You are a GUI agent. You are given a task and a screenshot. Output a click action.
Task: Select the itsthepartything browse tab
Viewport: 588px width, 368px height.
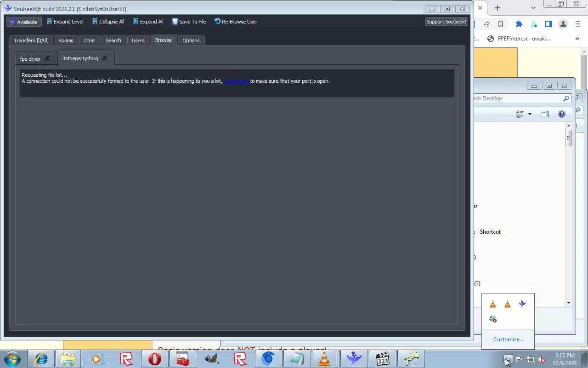80,58
